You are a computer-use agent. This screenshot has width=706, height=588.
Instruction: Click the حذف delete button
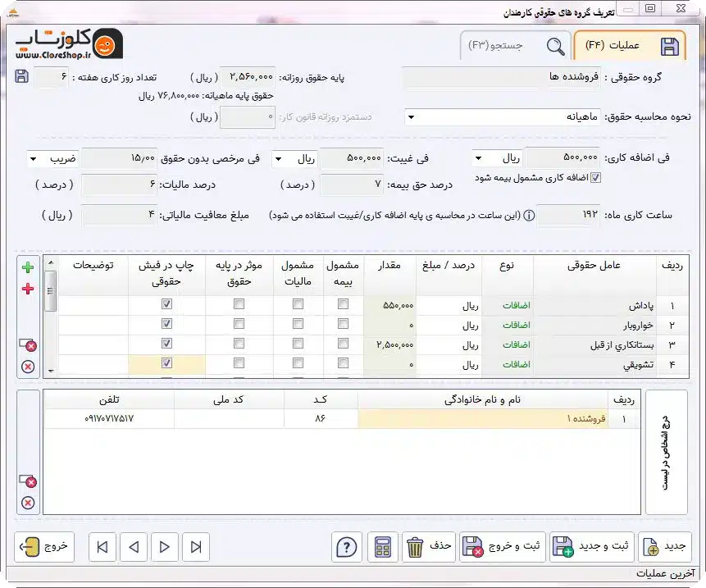(x=429, y=546)
